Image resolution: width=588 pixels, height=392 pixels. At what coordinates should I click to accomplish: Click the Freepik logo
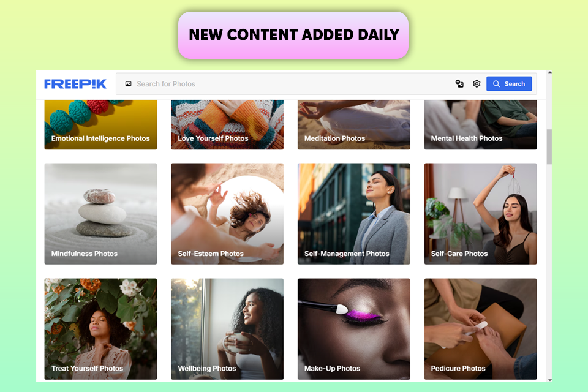[75, 84]
